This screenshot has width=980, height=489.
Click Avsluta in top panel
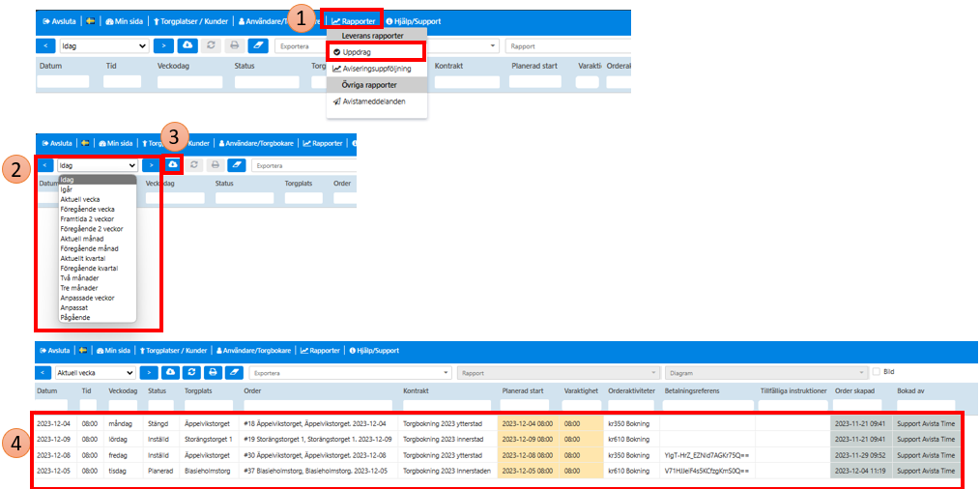tap(59, 20)
